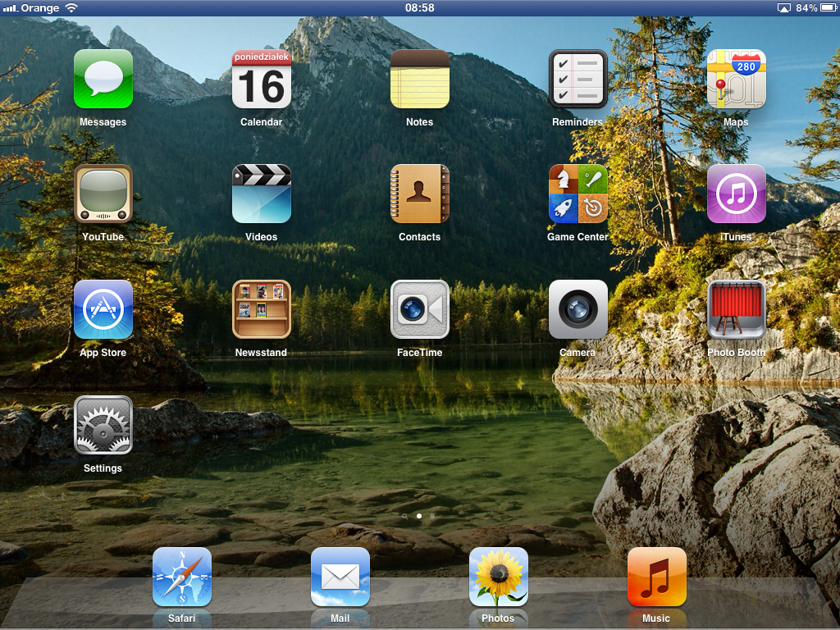
Task: Start the FaceTime app
Action: 419,309
